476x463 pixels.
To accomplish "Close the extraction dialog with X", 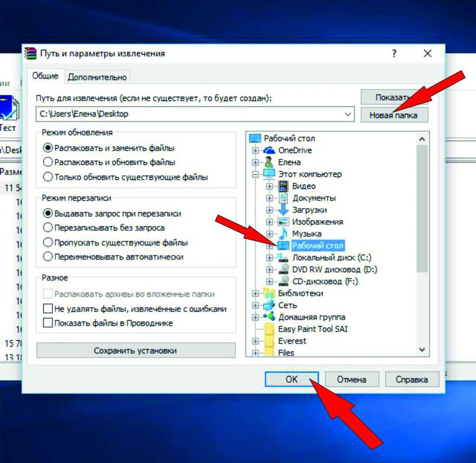I will tap(428, 54).
